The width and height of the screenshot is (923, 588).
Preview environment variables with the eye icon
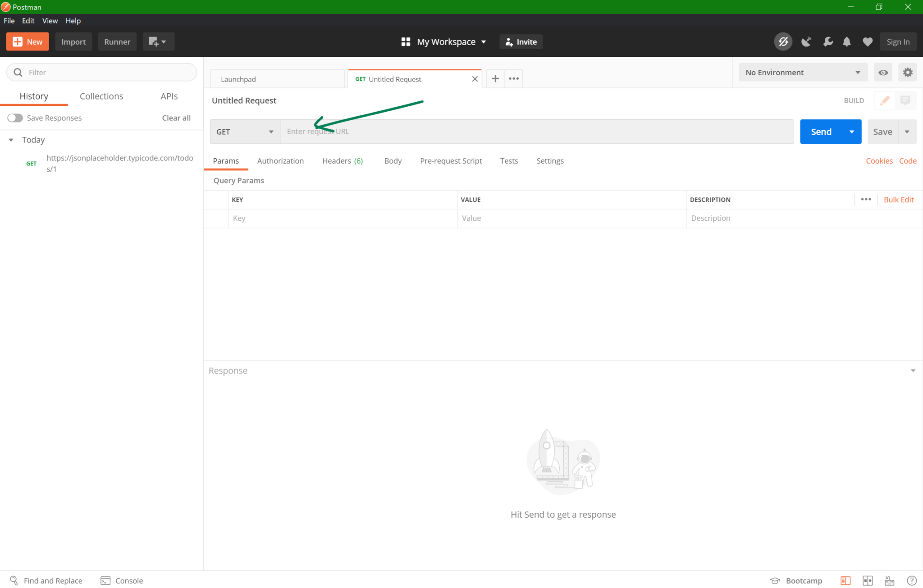(x=883, y=72)
